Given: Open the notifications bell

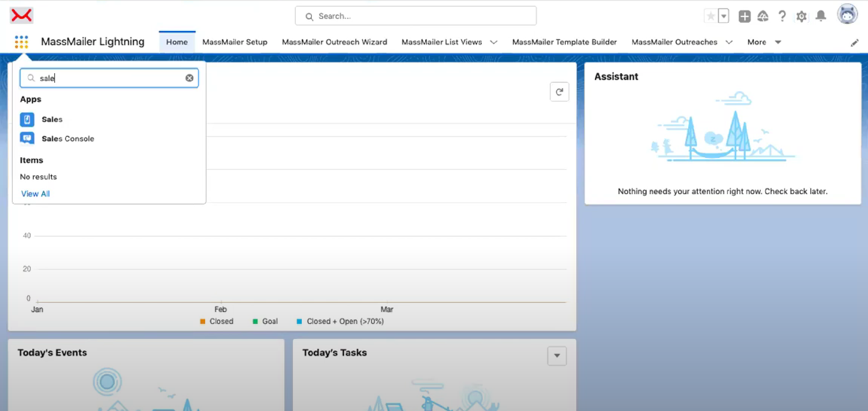Looking at the screenshot, I should [821, 16].
